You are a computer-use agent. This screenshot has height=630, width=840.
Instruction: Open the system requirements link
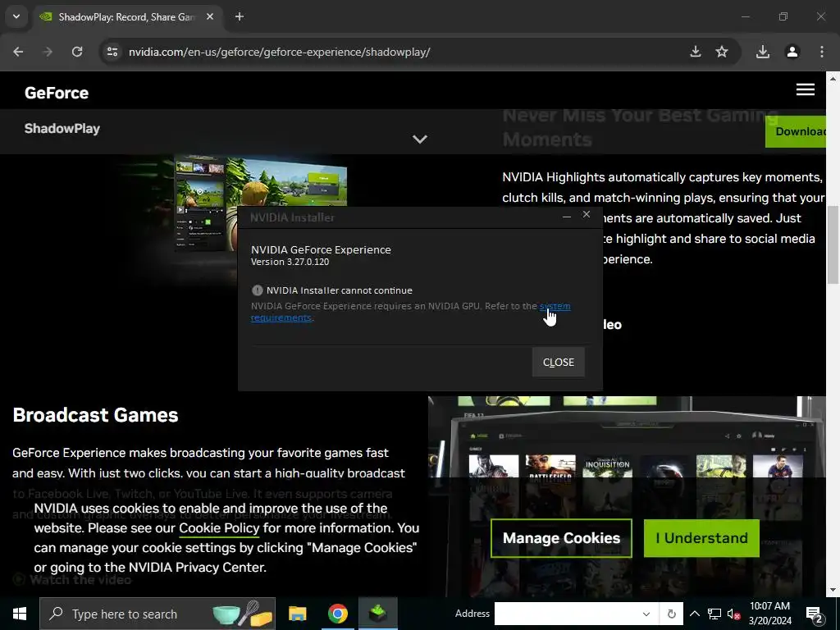pos(555,306)
